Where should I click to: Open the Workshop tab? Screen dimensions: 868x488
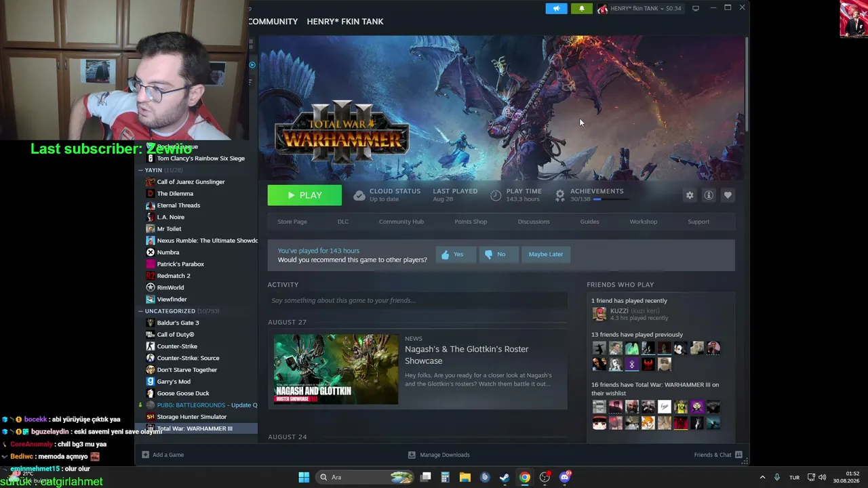tap(644, 222)
